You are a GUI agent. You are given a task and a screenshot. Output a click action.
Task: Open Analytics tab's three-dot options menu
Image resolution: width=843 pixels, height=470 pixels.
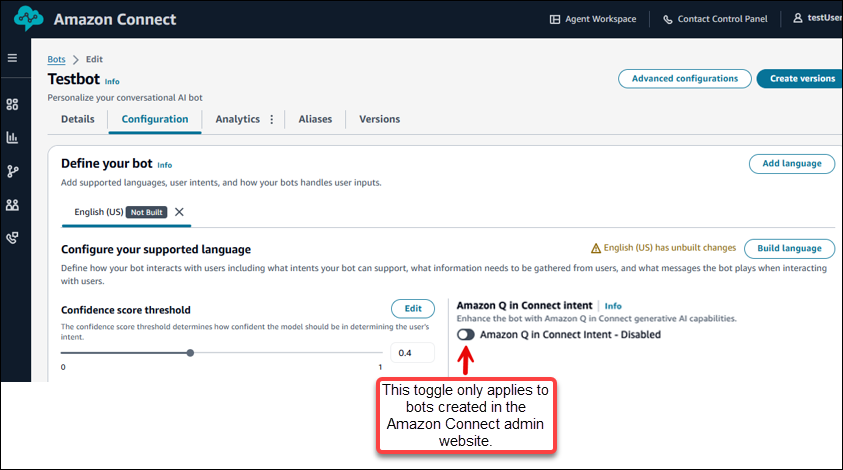pos(271,119)
